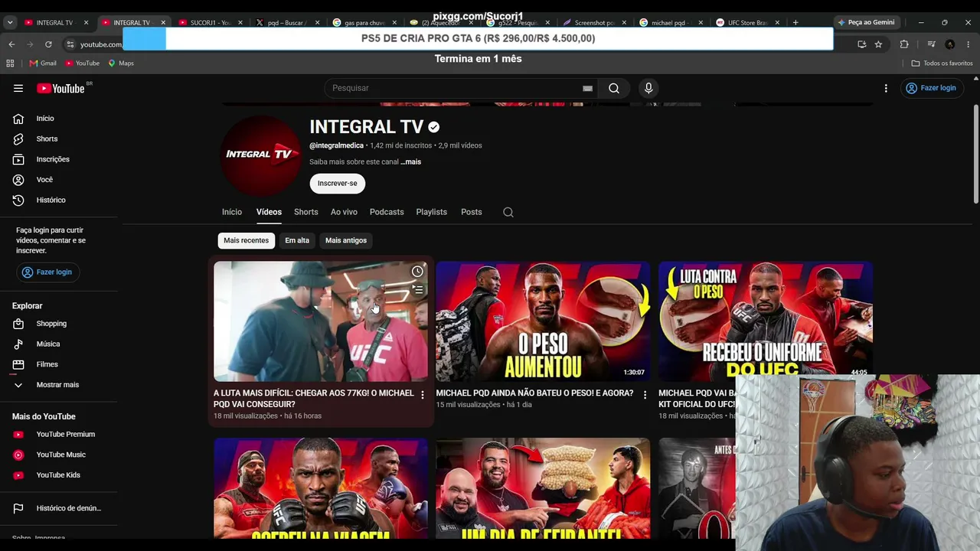Filter videos by 'Mais antigos'
This screenshot has width=980, height=551.
(346, 240)
